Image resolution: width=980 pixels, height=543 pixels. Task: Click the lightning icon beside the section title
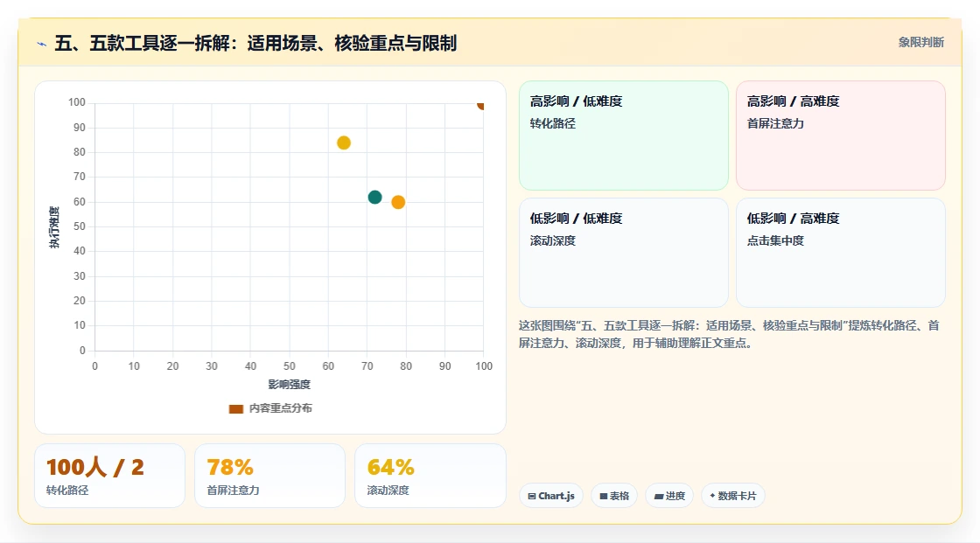point(41,44)
